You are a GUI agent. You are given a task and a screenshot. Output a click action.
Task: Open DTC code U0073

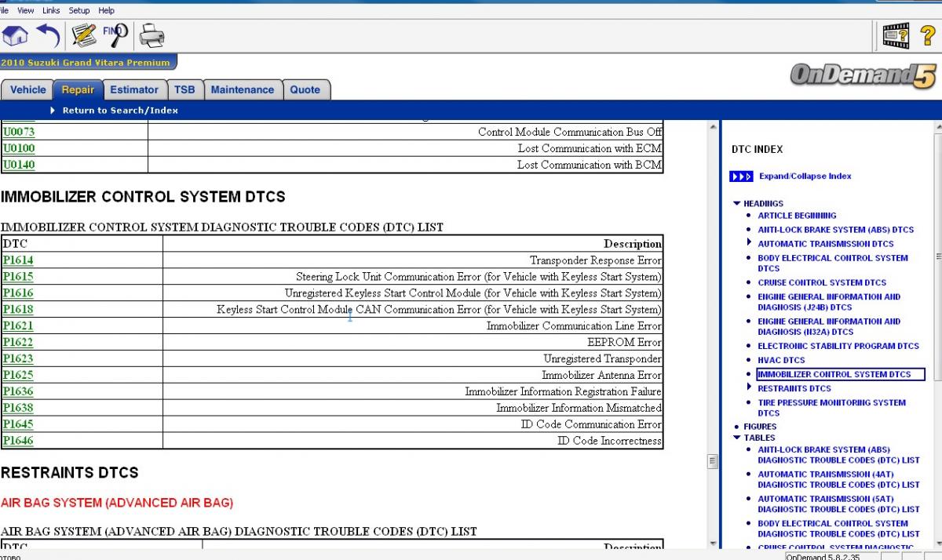[19, 132]
